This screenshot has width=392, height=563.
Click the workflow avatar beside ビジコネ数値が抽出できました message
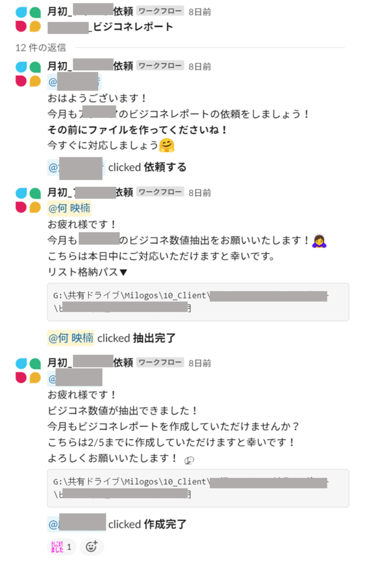(x=28, y=370)
